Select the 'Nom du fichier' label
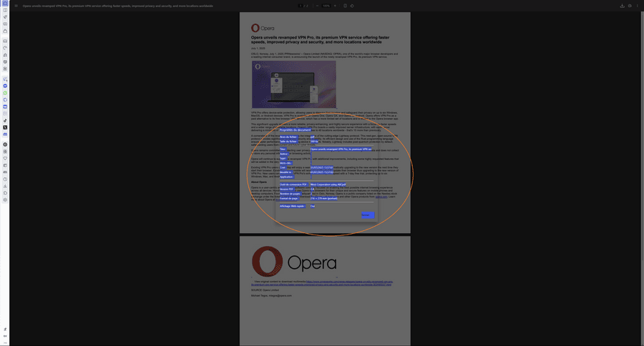644x346 pixels. pos(288,137)
